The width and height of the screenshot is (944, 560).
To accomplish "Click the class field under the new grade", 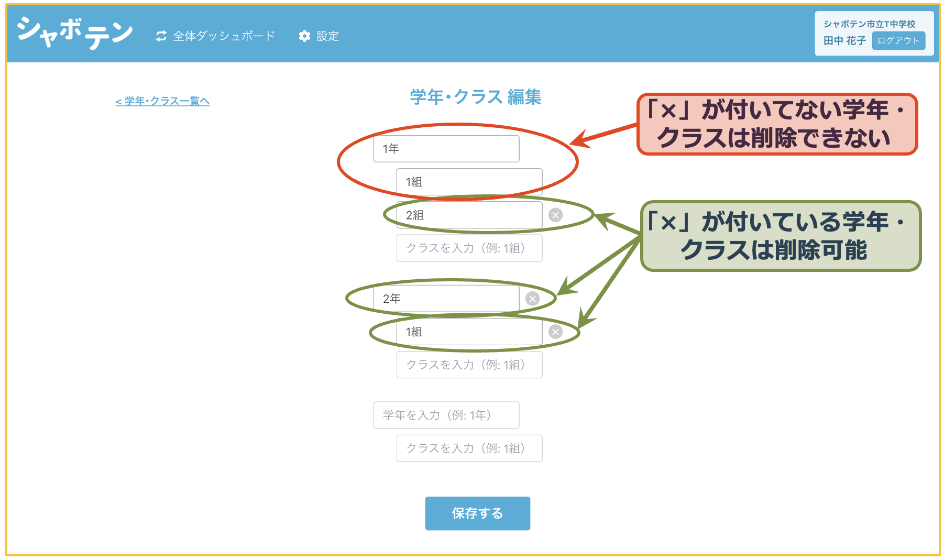I will coord(469,448).
